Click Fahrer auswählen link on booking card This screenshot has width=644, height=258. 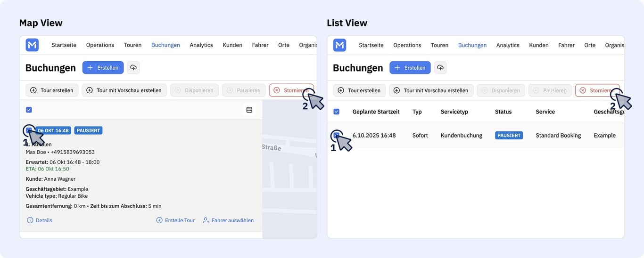click(x=228, y=220)
